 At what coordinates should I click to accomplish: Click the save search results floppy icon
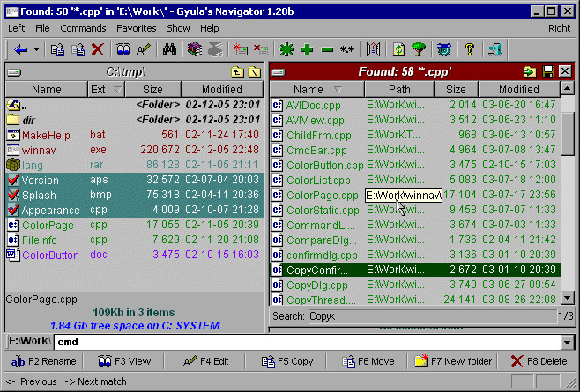[548, 71]
